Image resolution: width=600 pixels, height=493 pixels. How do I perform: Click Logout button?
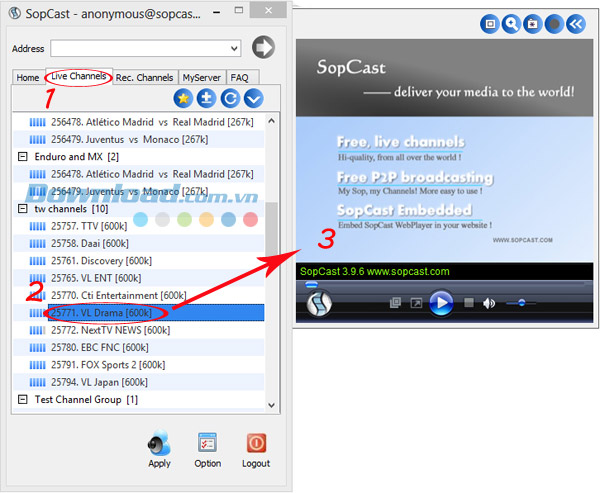coord(256,450)
